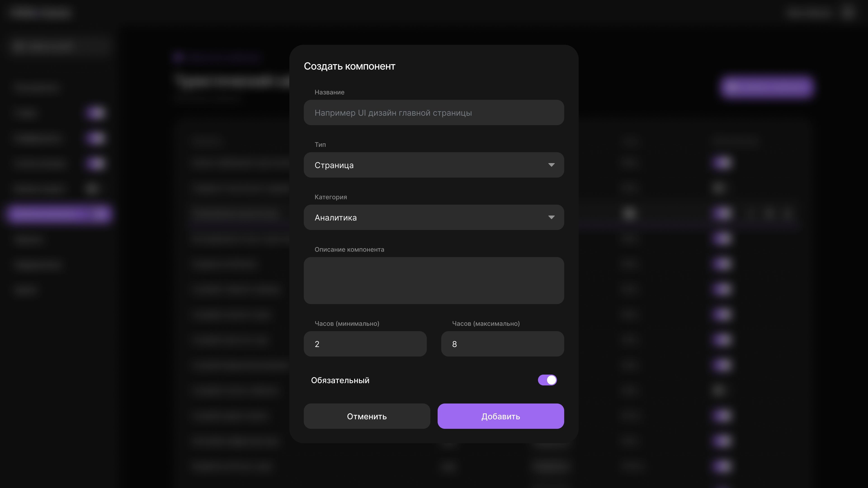Click the Название text input field
Screen dimensions: 868x488
coord(434,113)
